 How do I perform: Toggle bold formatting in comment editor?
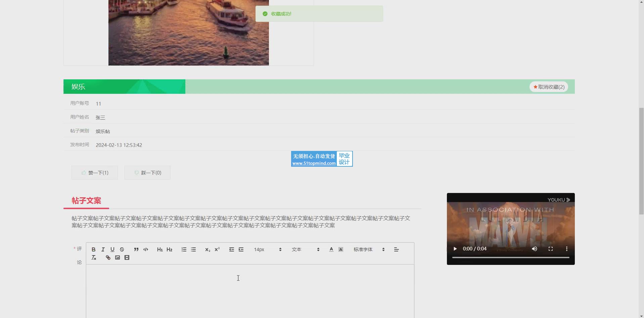tap(94, 250)
